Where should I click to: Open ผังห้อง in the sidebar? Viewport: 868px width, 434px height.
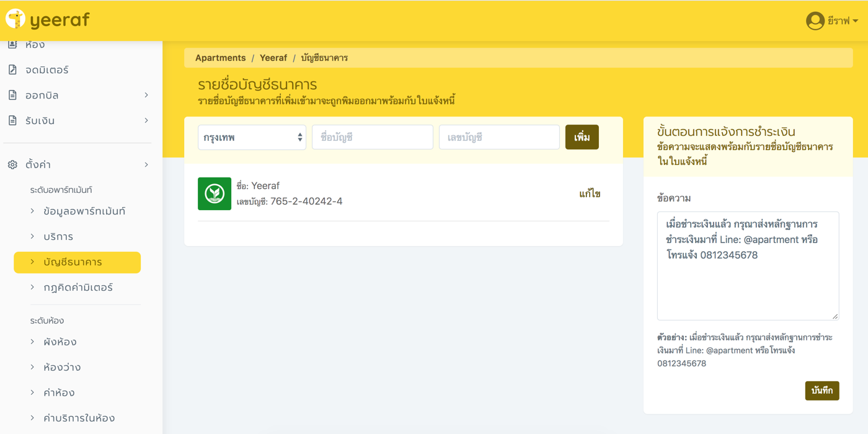coord(60,342)
